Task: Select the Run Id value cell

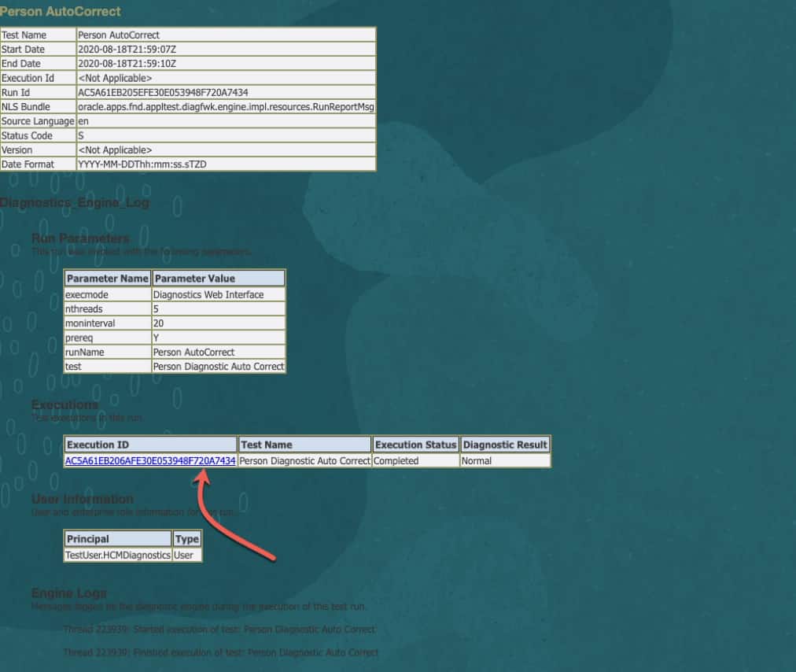Action: tap(226, 92)
